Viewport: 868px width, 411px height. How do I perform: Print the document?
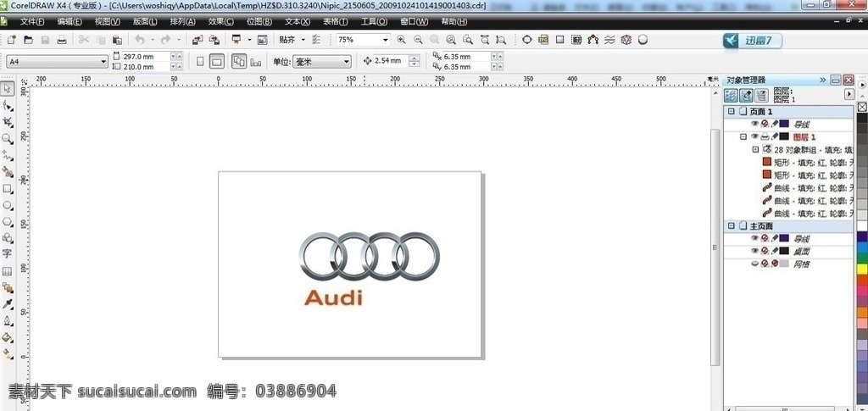(62, 40)
